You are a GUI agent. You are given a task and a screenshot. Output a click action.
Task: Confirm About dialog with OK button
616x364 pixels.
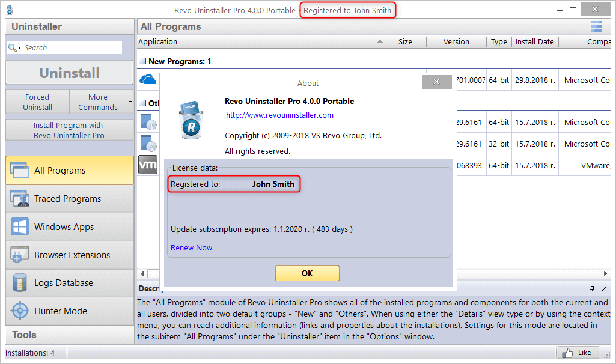307,273
